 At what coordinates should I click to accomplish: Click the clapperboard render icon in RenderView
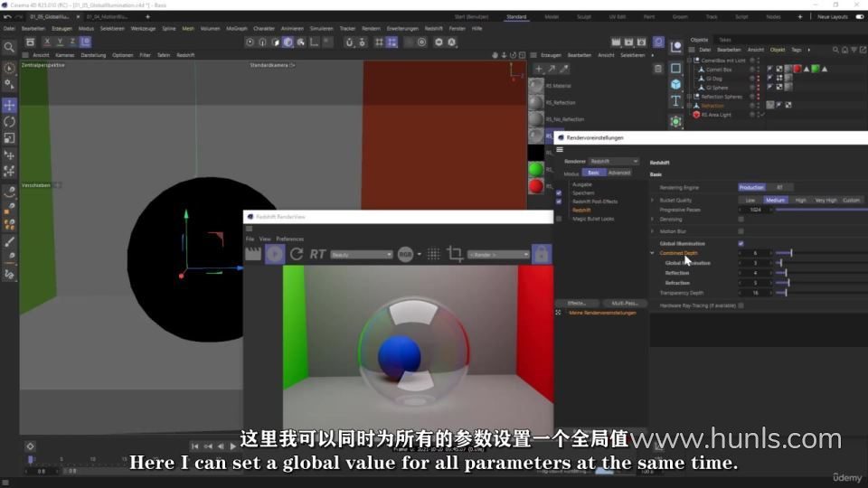[x=253, y=254]
